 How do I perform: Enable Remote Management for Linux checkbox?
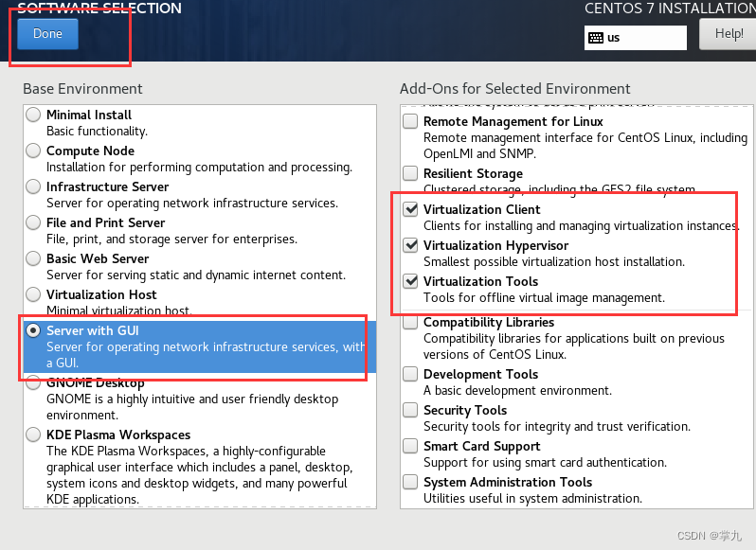point(410,121)
